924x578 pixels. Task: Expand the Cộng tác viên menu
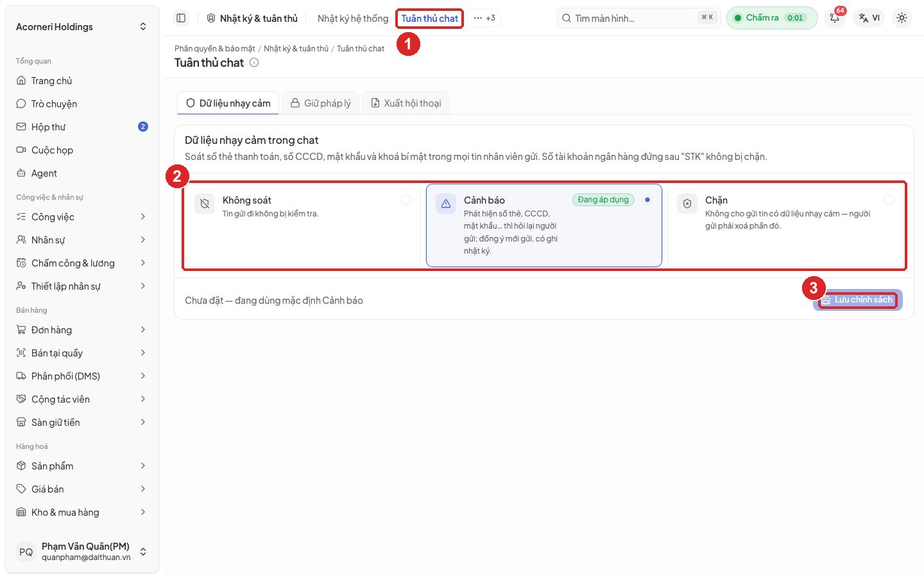[x=82, y=399]
